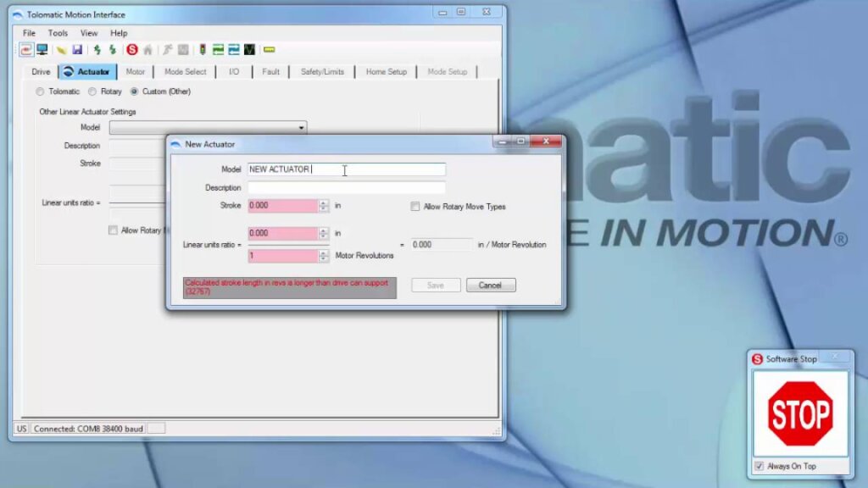The width and height of the screenshot is (868, 488).
Task: Click the blue floppy disk save icon
Action: click(x=77, y=50)
